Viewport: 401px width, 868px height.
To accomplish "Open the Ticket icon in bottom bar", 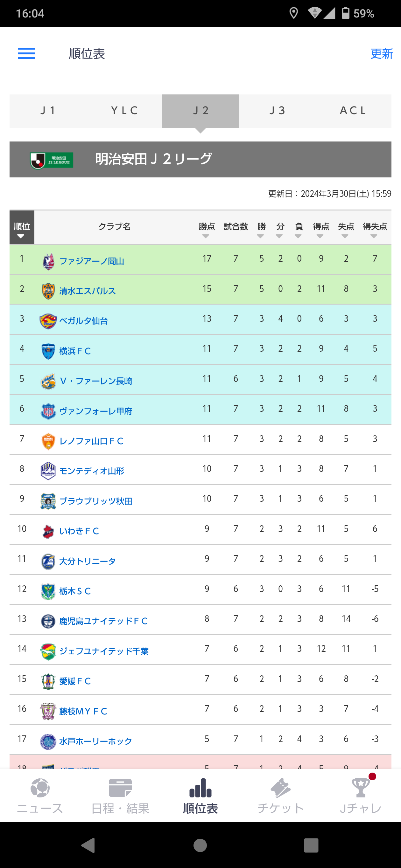I will click(281, 788).
